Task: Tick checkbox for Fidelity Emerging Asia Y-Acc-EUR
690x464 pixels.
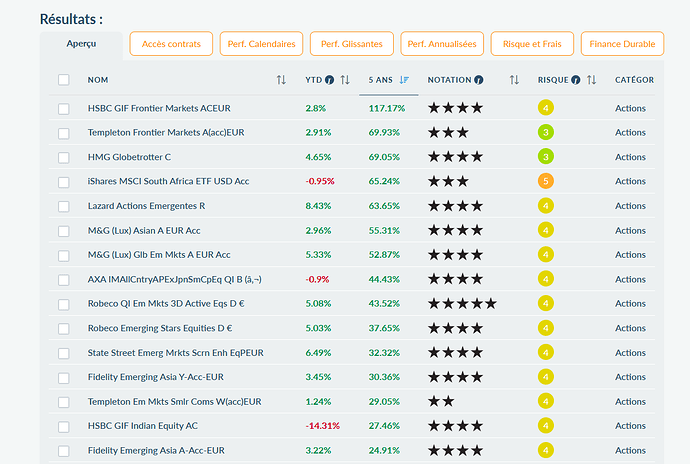Action: coord(64,377)
